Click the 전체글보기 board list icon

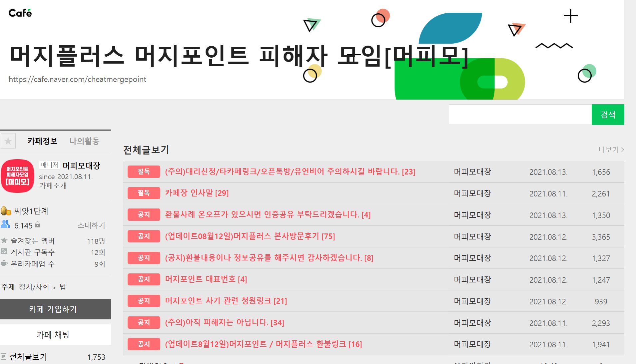click(3, 357)
